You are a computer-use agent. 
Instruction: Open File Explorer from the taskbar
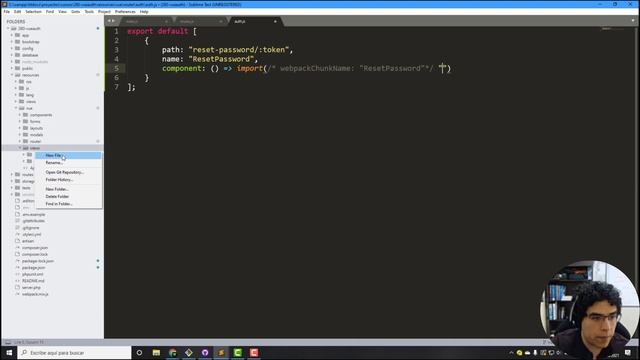click(156, 353)
